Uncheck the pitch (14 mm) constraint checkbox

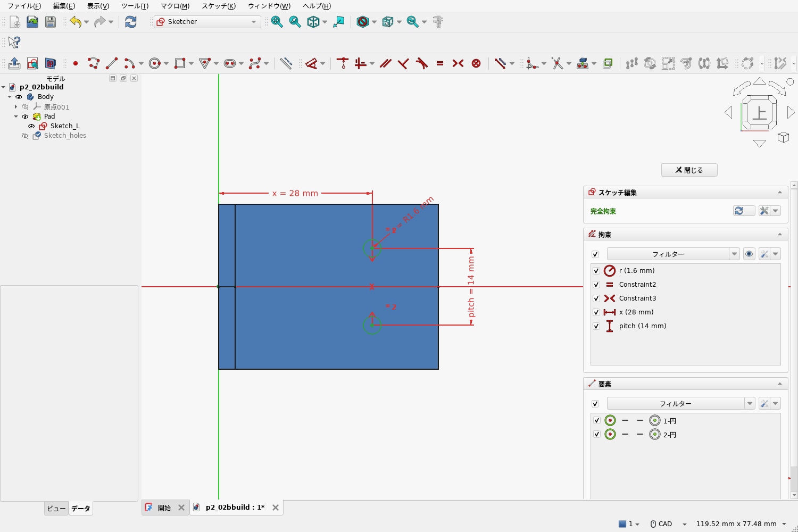point(596,326)
